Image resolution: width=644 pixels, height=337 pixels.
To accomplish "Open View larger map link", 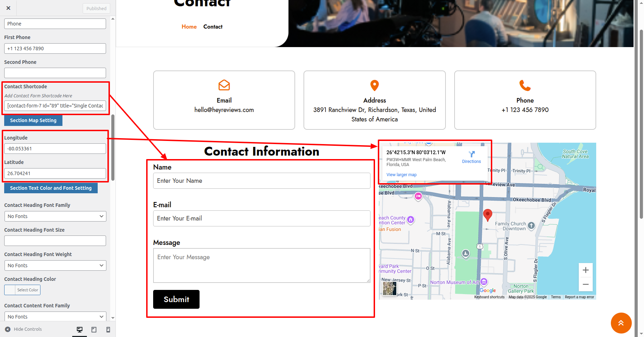I will (401, 175).
